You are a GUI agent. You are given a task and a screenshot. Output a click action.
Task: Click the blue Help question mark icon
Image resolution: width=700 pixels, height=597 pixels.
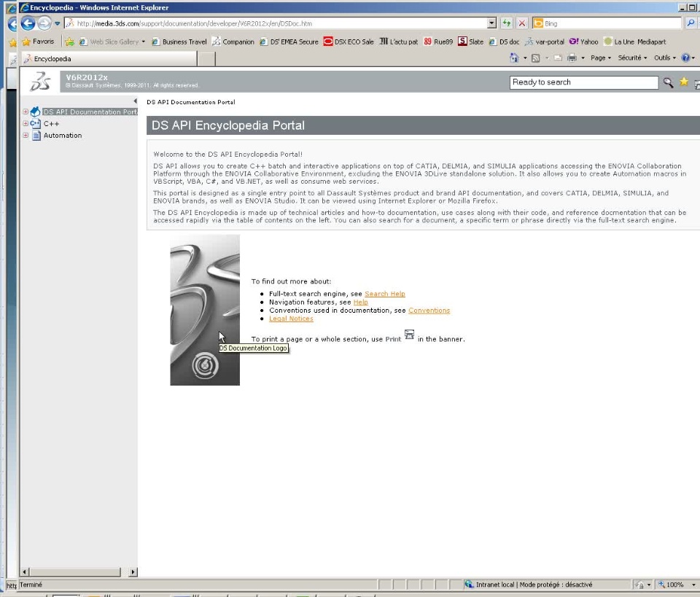point(685,58)
